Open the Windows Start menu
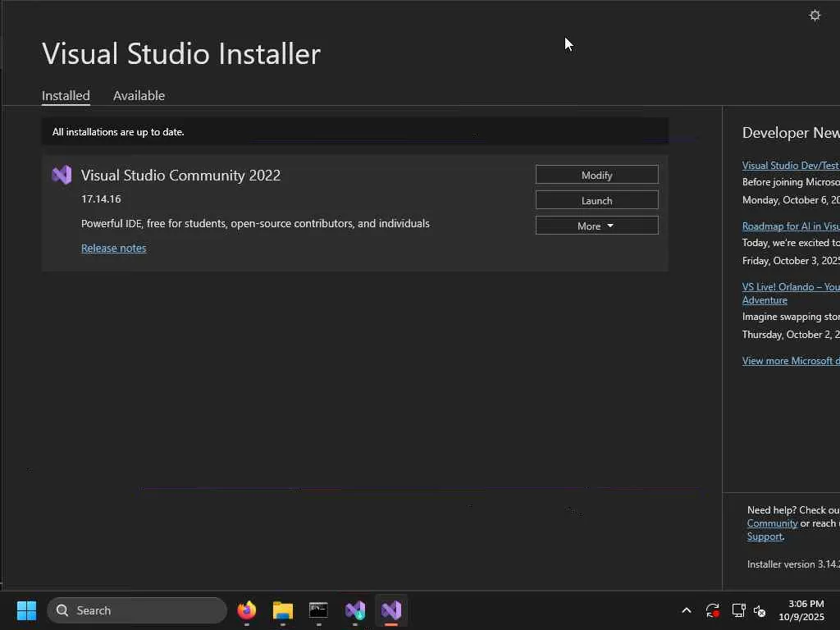 [26, 610]
